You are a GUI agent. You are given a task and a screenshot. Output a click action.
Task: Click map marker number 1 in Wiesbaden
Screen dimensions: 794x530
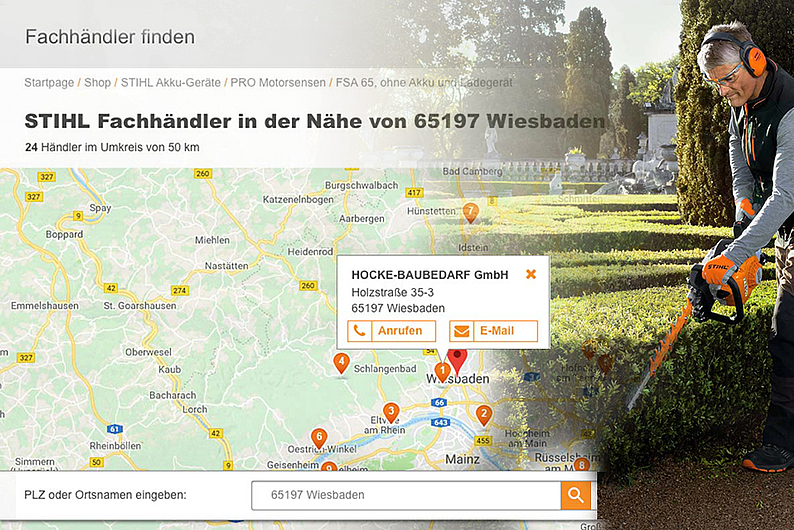point(442,372)
